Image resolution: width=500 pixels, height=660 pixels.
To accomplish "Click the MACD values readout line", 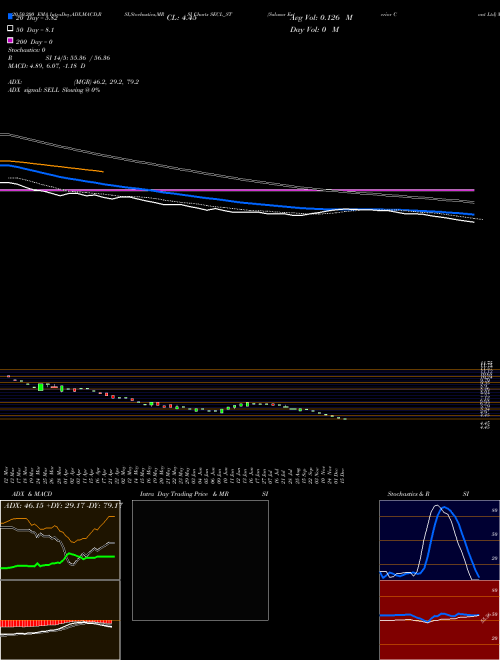I will coord(46,66).
